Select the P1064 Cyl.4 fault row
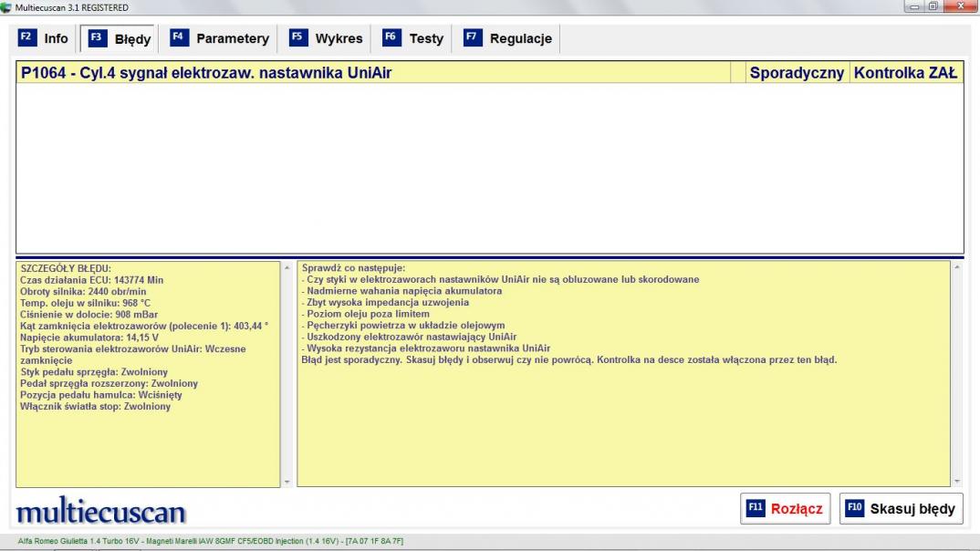The width and height of the screenshot is (980, 551). pyautogui.click(x=490, y=72)
